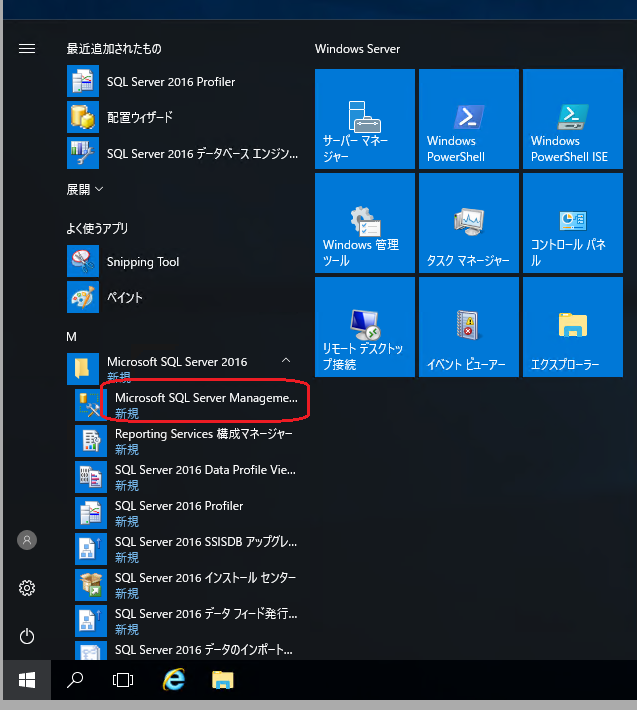Jump to letter M app index

pos(72,336)
